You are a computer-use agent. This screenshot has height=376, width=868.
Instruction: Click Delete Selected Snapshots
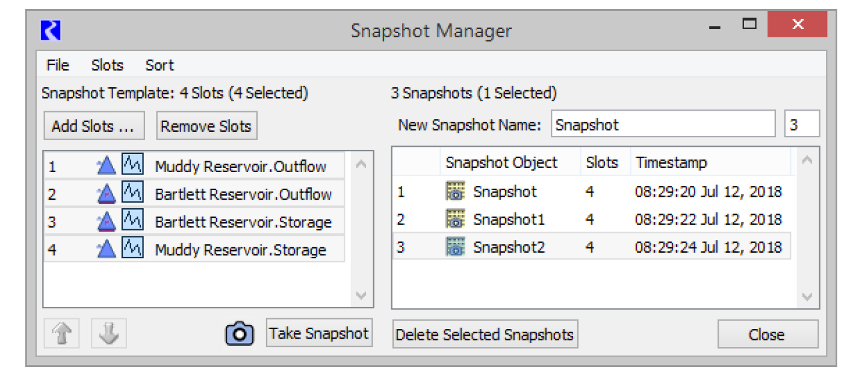[x=485, y=334]
